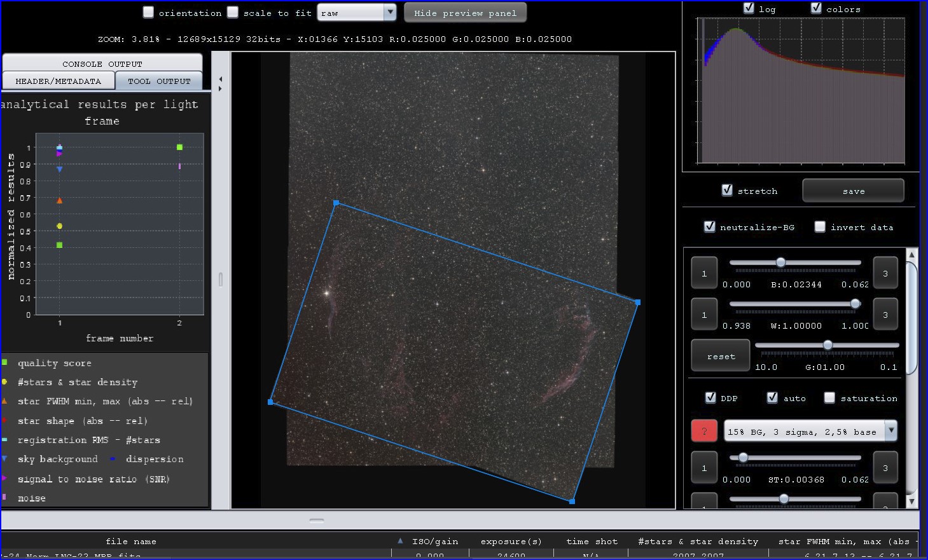
Task: Toggle the invert data checkbox
Action: 820,226
